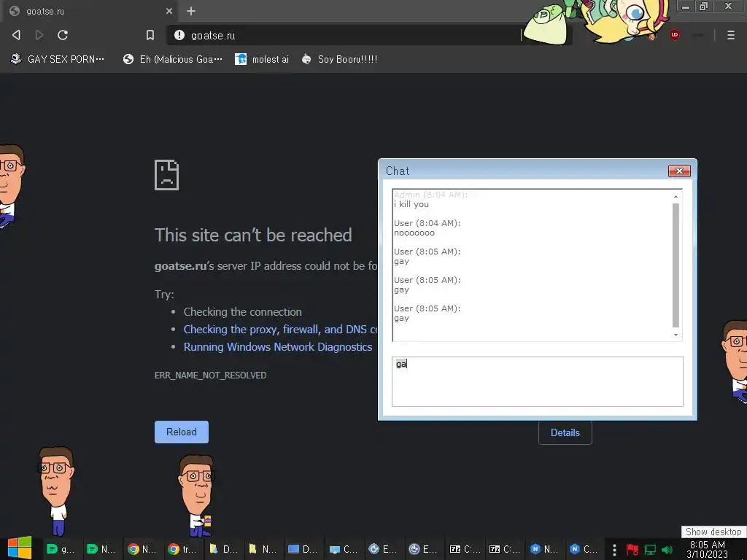Click the red flag tray icon
This screenshot has width=747, height=560.
632,550
